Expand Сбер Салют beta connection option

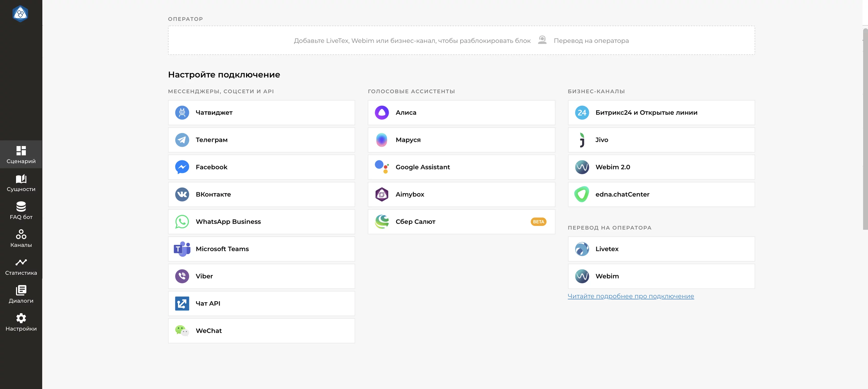pyautogui.click(x=462, y=221)
